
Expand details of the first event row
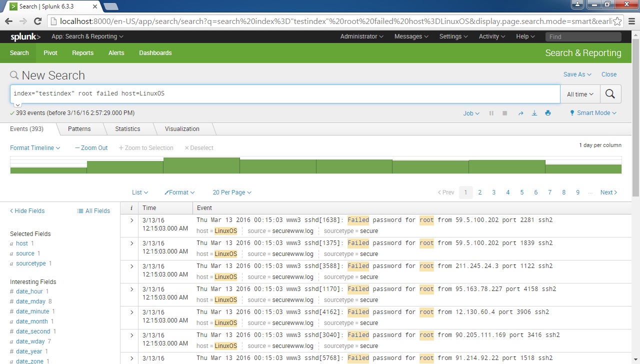point(130,220)
